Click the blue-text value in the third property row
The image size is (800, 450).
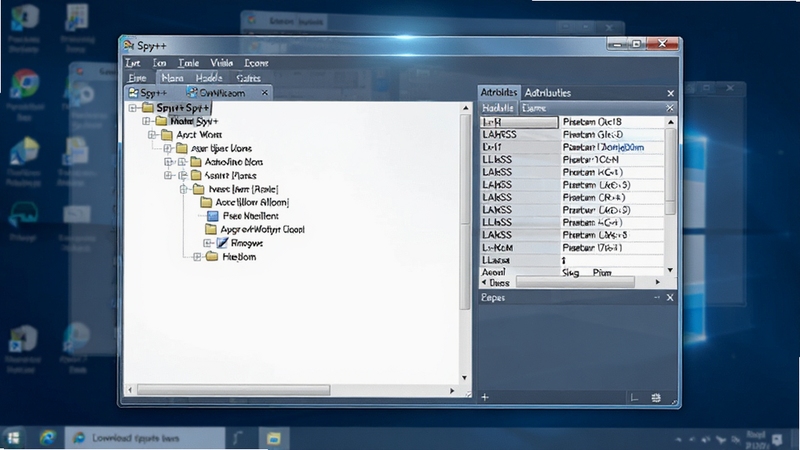click(603, 147)
